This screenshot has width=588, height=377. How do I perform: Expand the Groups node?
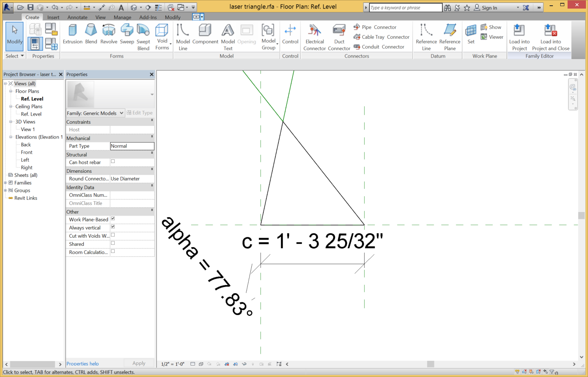pyautogui.click(x=5, y=190)
